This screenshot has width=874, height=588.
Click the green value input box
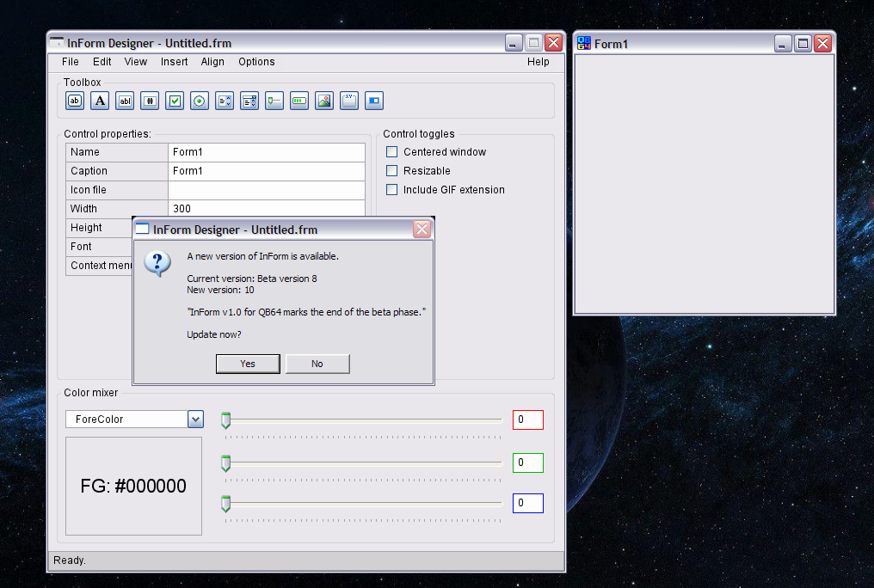pos(528,462)
